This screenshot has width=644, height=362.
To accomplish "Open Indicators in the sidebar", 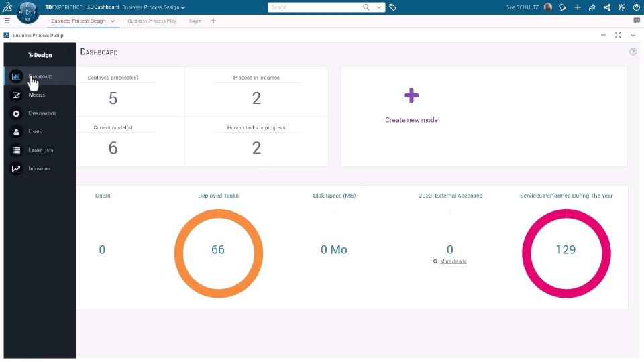I will (x=40, y=169).
